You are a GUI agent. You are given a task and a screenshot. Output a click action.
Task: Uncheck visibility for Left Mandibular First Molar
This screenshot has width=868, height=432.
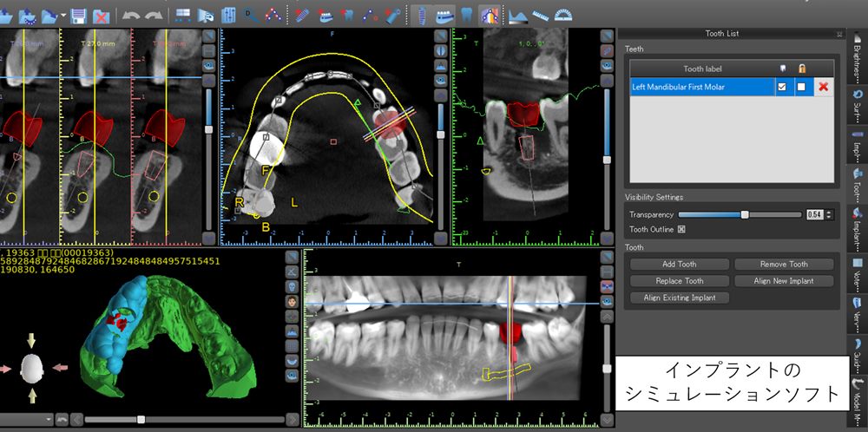[782, 87]
